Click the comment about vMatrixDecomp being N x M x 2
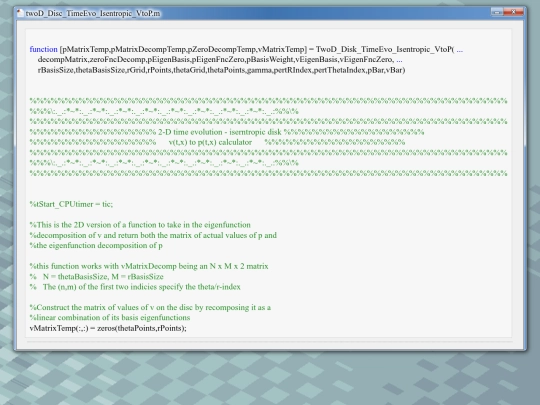The width and height of the screenshot is (540, 405). click(x=149, y=266)
